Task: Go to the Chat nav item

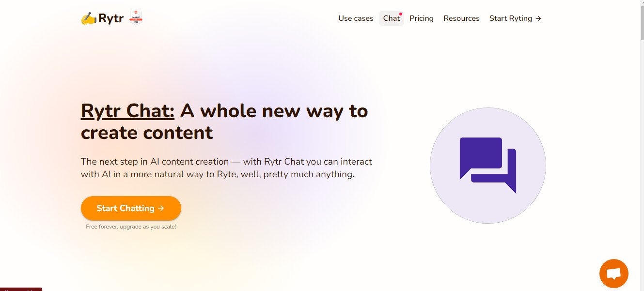Action: (x=392, y=18)
